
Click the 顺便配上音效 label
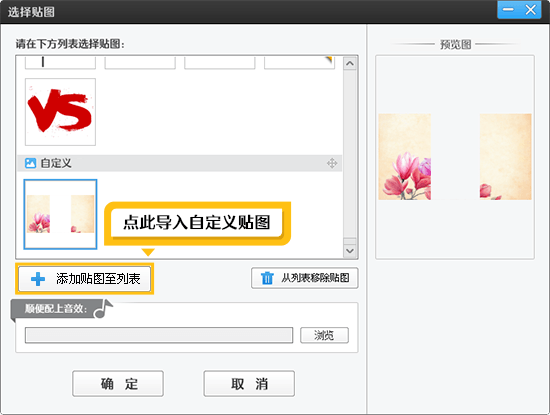(55, 309)
